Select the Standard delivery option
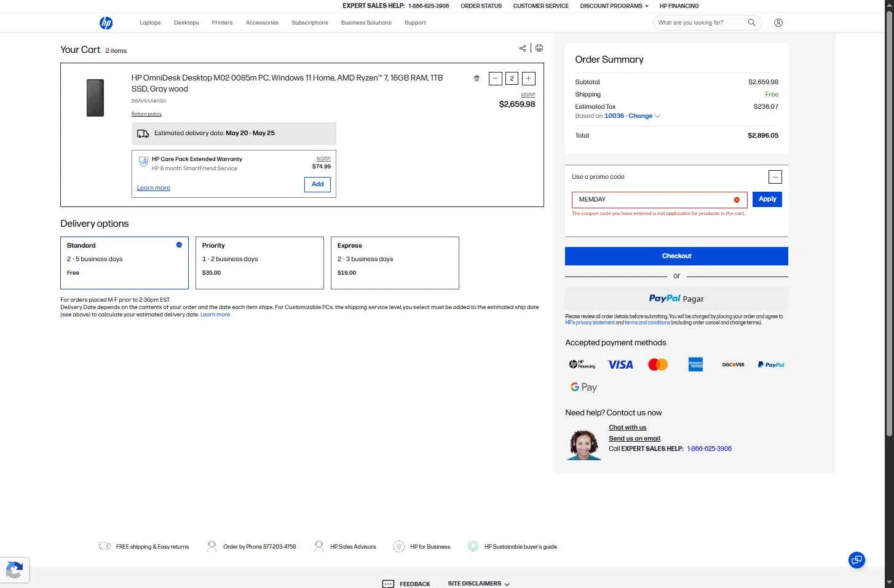This screenshot has height=588, width=894. pos(124,263)
